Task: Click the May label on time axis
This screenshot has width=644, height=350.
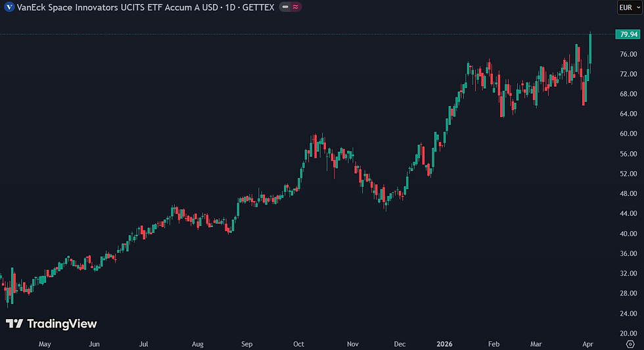Action: click(x=45, y=344)
